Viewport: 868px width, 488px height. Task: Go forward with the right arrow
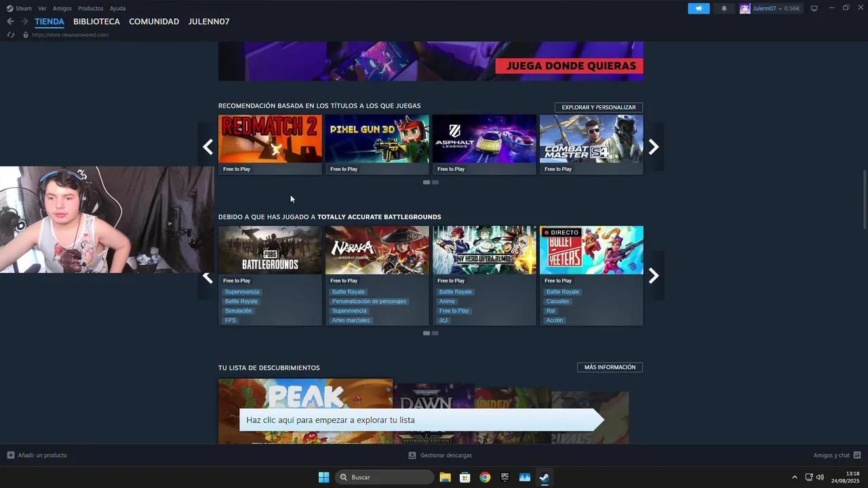(x=24, y=22)
